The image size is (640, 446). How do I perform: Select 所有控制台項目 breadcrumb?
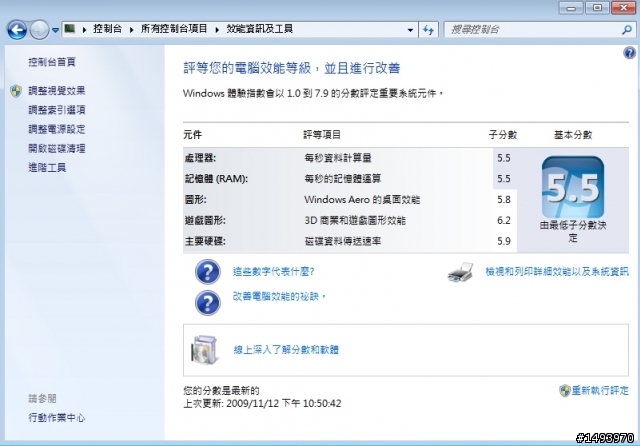pyautogui.click(x=174, y=29)
